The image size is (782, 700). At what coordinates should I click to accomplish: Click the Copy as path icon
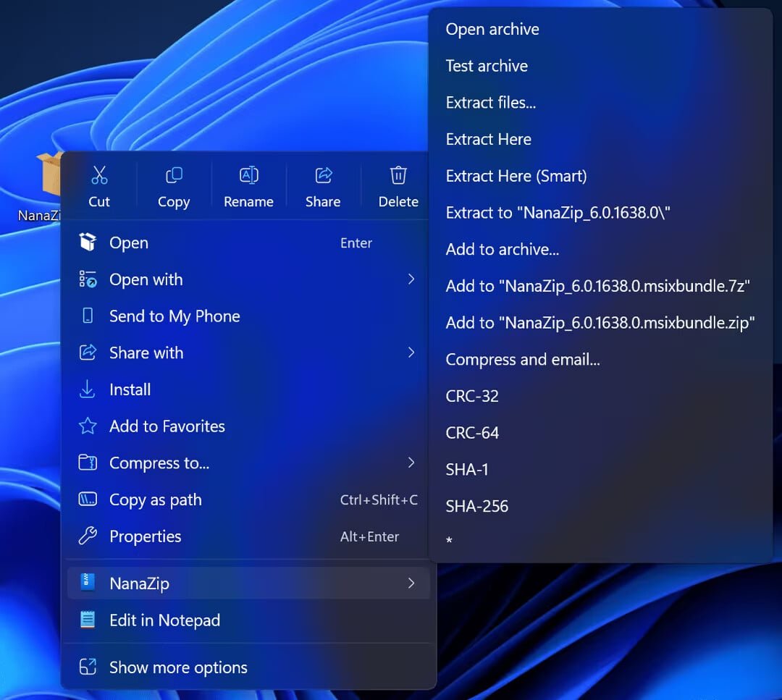click(x=88, y=499)
